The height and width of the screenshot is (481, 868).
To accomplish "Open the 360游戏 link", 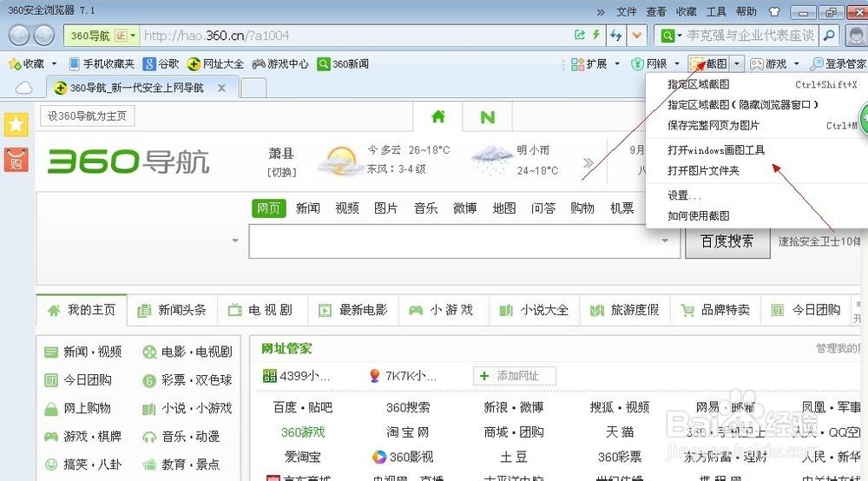I will [x=303, y=432].
